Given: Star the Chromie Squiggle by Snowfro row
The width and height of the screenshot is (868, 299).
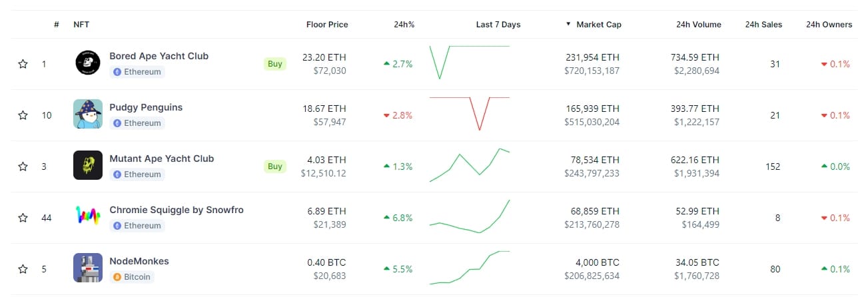Looking at the screenshot, I should pos(23,218).
